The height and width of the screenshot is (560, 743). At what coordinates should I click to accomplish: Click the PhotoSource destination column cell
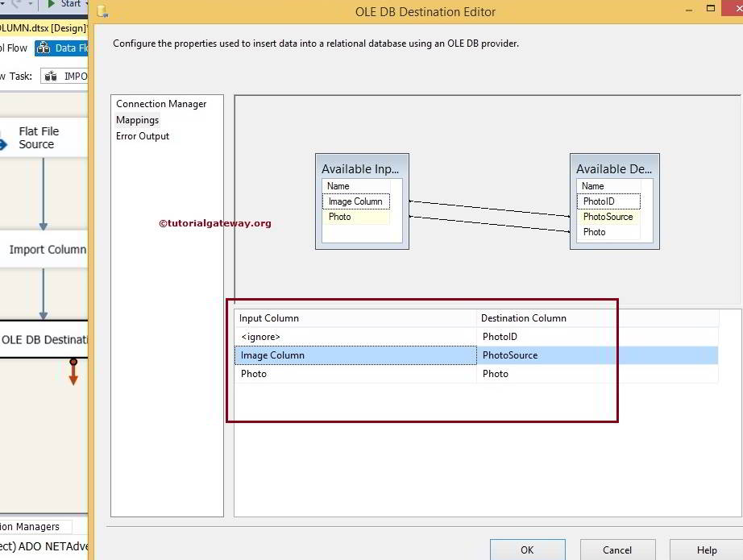coord(596,355)
